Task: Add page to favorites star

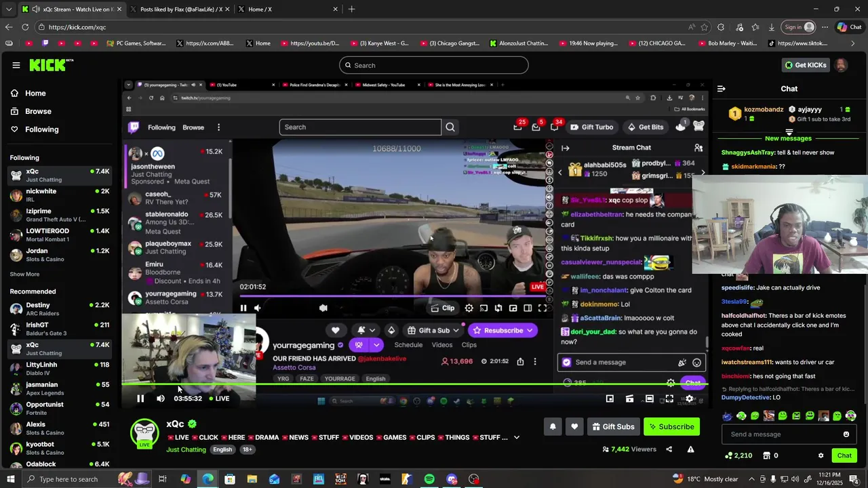Action: (x=705, y=27)
